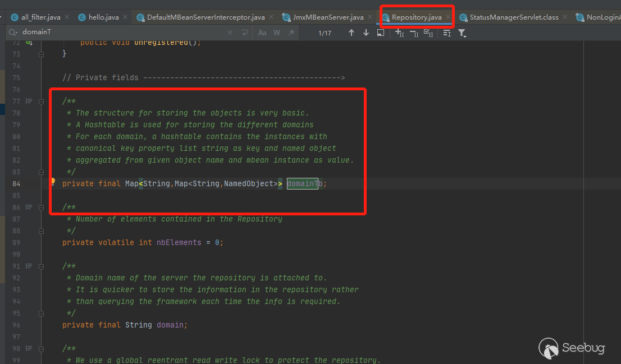Click the highlighted domainTb variable

304,183
